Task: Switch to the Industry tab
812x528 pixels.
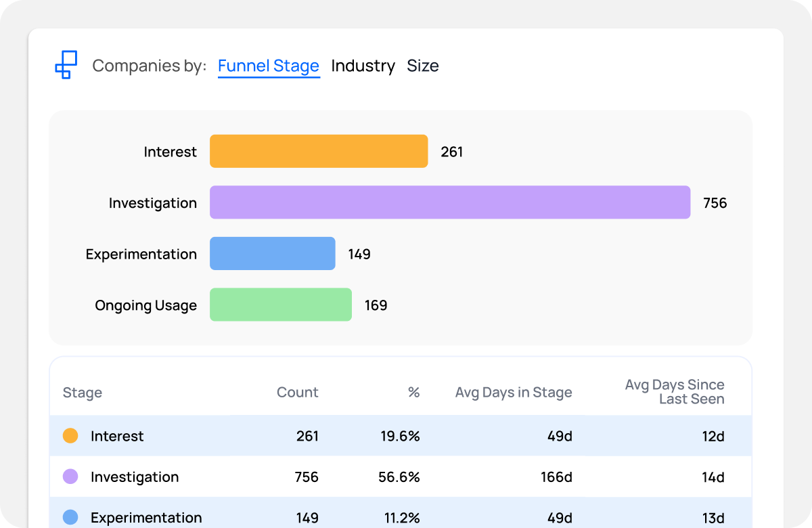Action: 363,66
